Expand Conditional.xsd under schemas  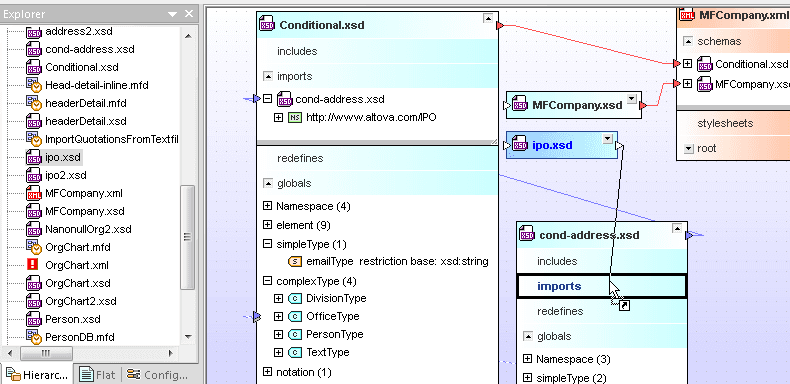point(688,63)
